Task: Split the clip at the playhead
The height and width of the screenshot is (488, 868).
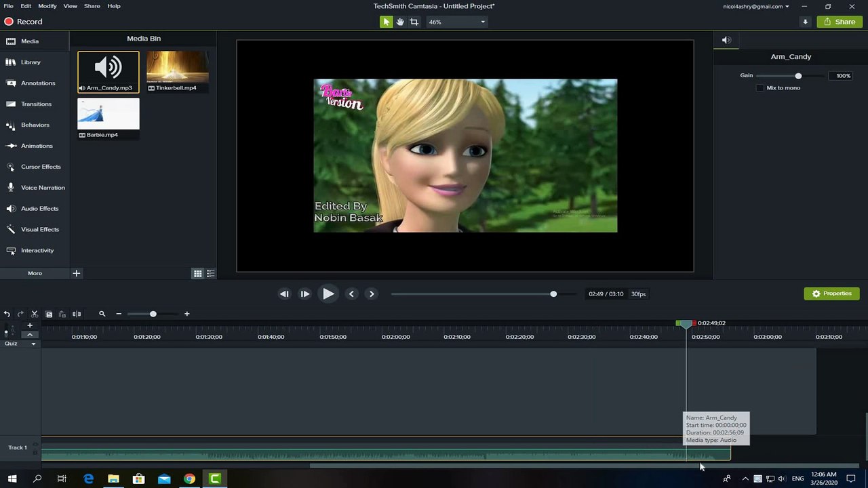Action: (77, 314)
